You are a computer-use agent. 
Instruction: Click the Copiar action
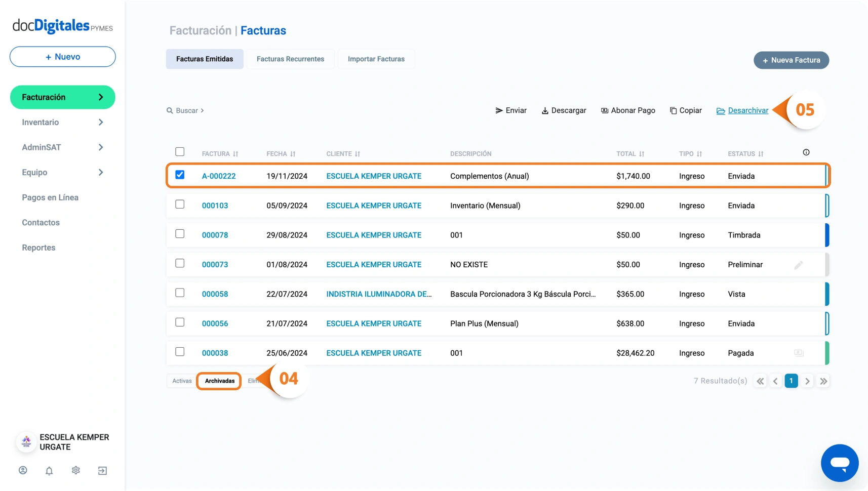pos(686,110)
